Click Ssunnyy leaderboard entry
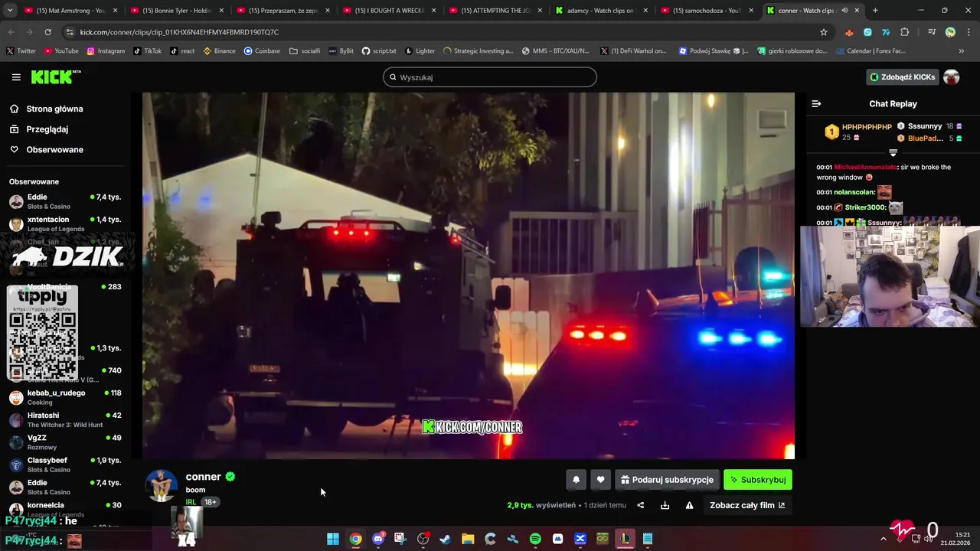The image size is (980, 551). (x=929, y=126)
